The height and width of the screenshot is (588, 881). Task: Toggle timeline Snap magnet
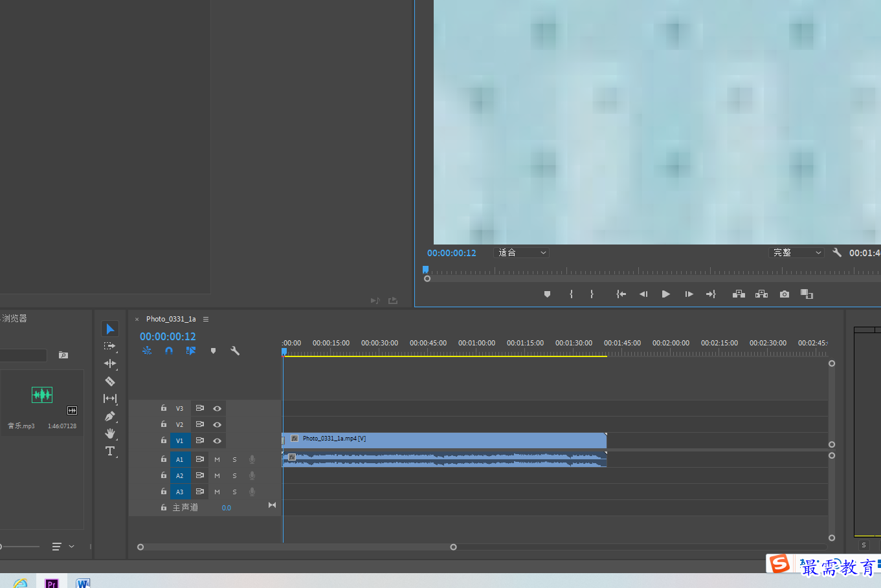(x=169, y=351)
